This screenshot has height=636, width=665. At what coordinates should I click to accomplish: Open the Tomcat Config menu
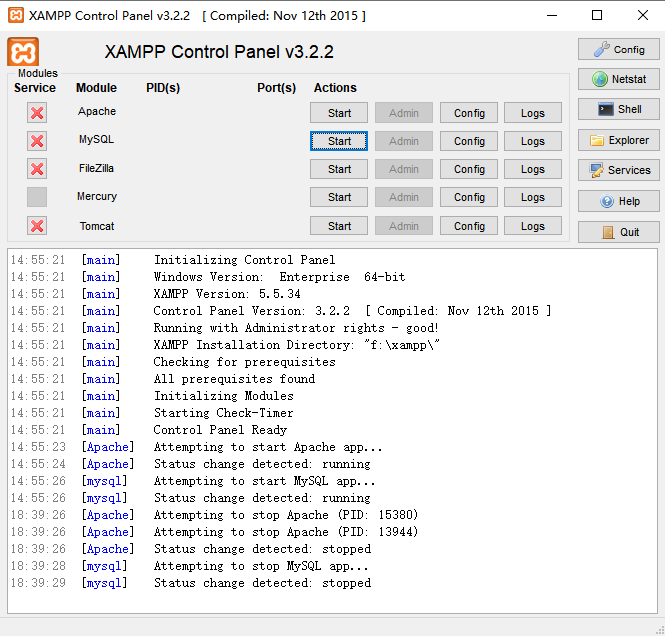pyautogui.click(x=469, y=226)
